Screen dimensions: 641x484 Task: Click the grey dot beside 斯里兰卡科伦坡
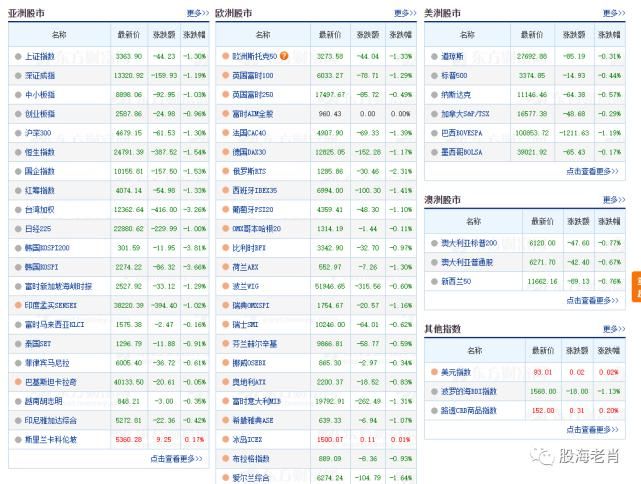pos(18,440)
